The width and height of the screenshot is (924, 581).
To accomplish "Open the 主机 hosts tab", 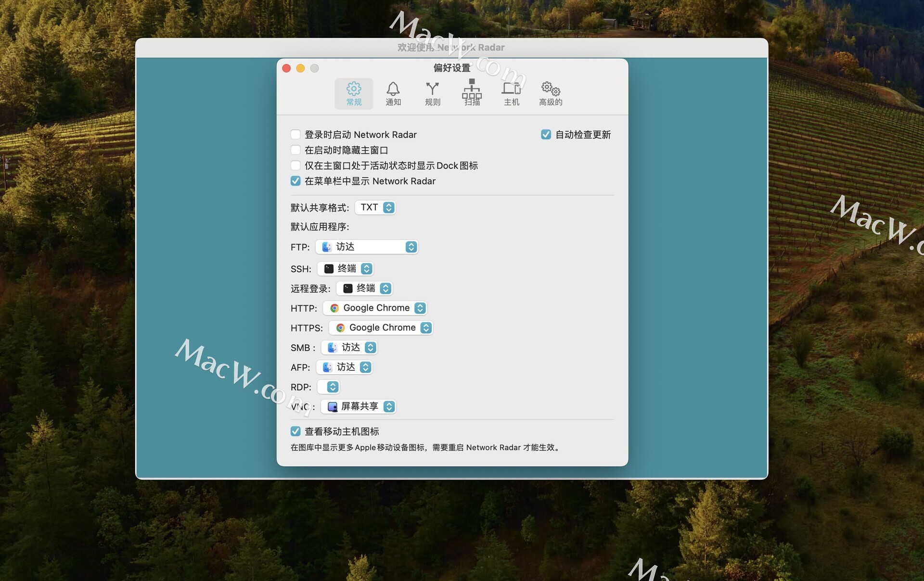I will 512,94.
